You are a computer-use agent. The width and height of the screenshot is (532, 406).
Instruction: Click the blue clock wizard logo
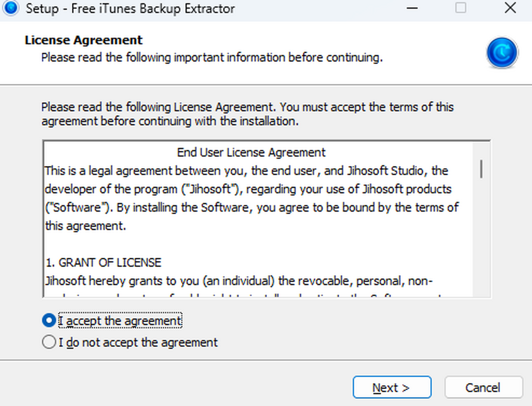(502, 53)
